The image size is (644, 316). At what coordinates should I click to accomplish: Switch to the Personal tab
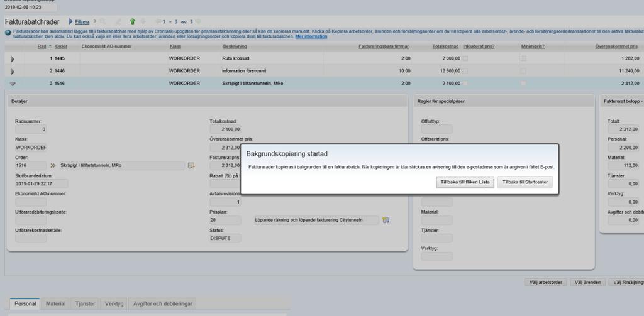(x=25, y=303)
